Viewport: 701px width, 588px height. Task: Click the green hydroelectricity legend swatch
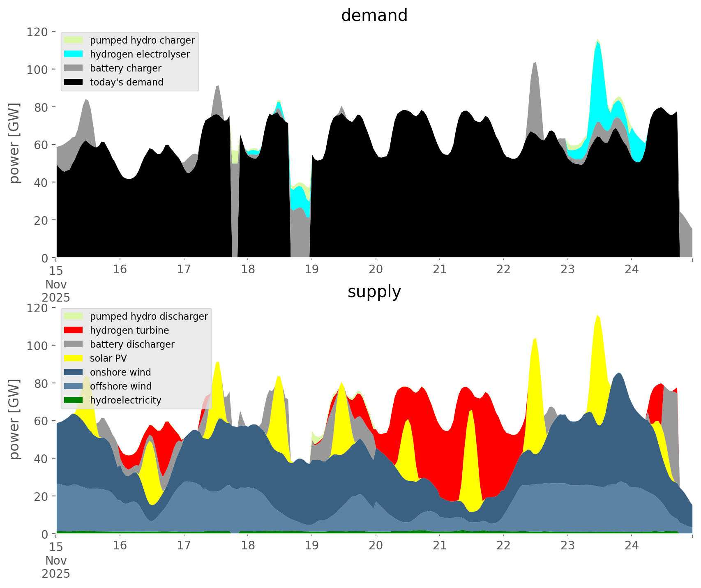coord(74,400)
